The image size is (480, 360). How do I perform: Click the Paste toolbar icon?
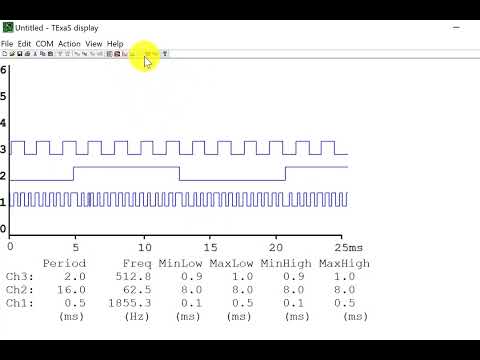pos(50,54)
